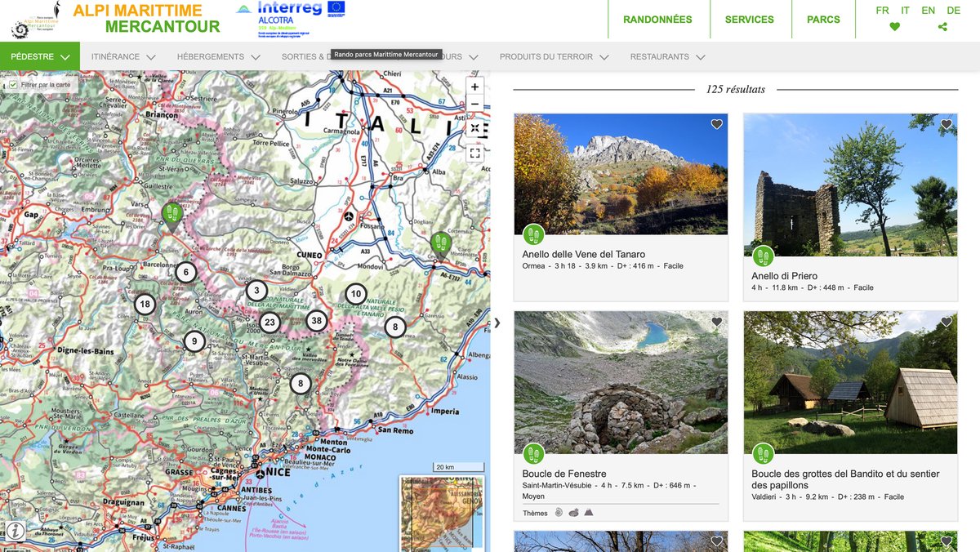Open map cluster with 8 hikes near Sospel
Viewport: 980px width, 552px height.
(x=301, y=383)
